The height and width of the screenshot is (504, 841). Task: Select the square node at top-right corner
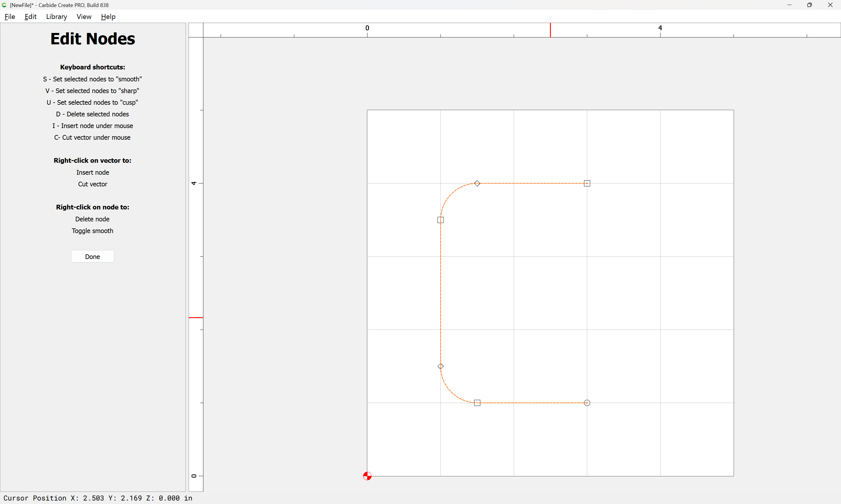[587, 183]
